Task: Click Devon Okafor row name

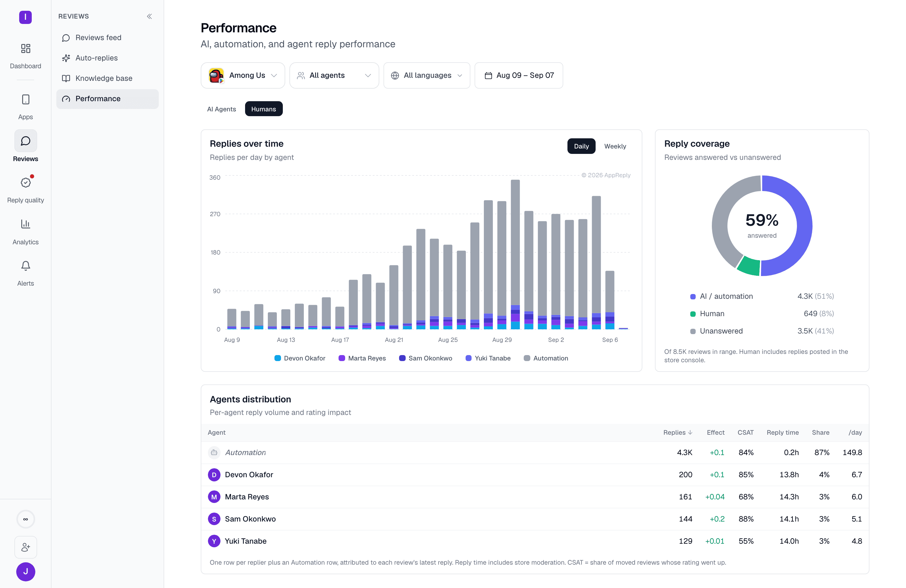Action: [x=249, y=475]
